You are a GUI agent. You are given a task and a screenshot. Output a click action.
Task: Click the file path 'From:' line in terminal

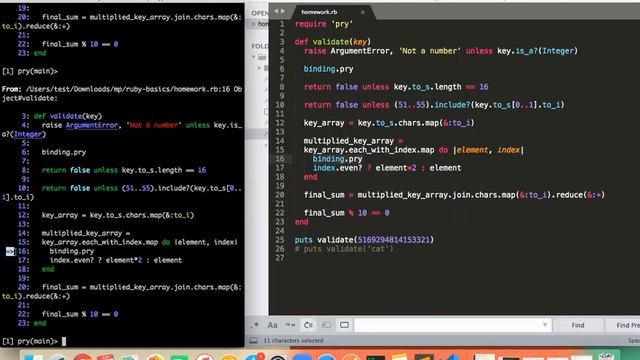122,89
